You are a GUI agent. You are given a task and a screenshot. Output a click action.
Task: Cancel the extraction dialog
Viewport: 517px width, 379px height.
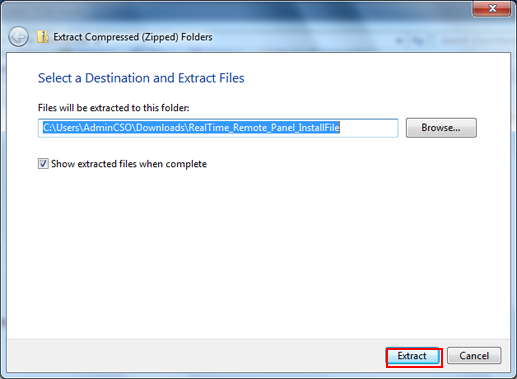[x=474, y=356]
